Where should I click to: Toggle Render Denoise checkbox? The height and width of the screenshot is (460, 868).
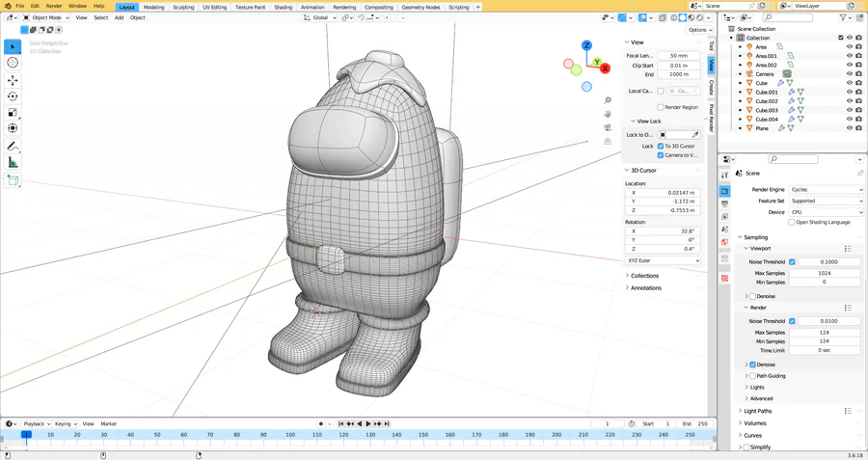[x=753, y=365]
